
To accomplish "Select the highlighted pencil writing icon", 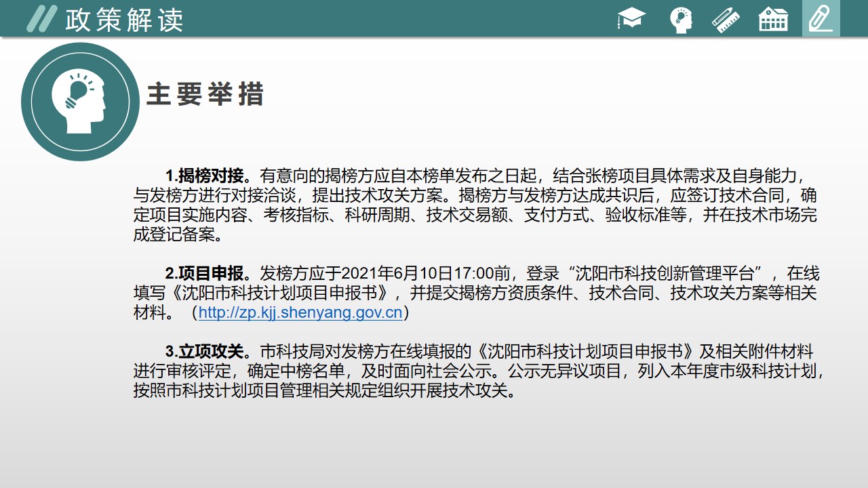I will (x=821, y=19).
